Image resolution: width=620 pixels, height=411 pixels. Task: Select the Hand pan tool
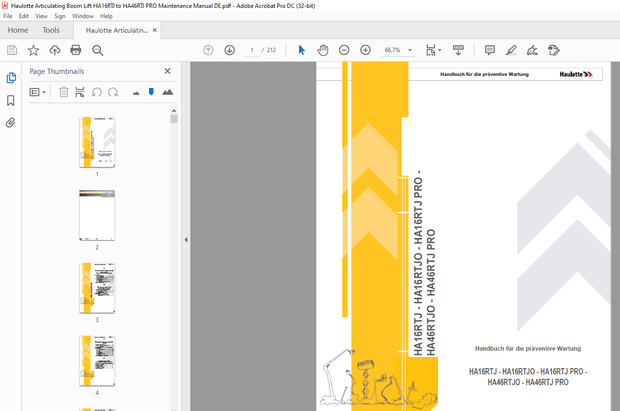[323, 50]
